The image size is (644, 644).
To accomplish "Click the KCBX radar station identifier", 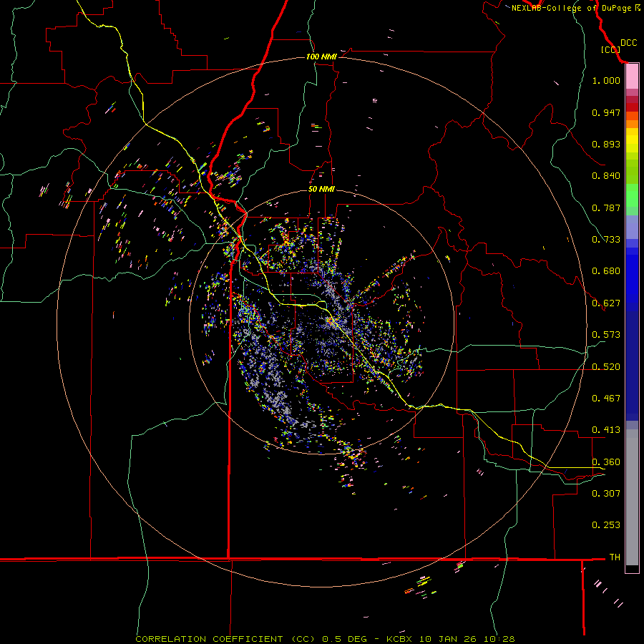I will [x=399, y=639].
